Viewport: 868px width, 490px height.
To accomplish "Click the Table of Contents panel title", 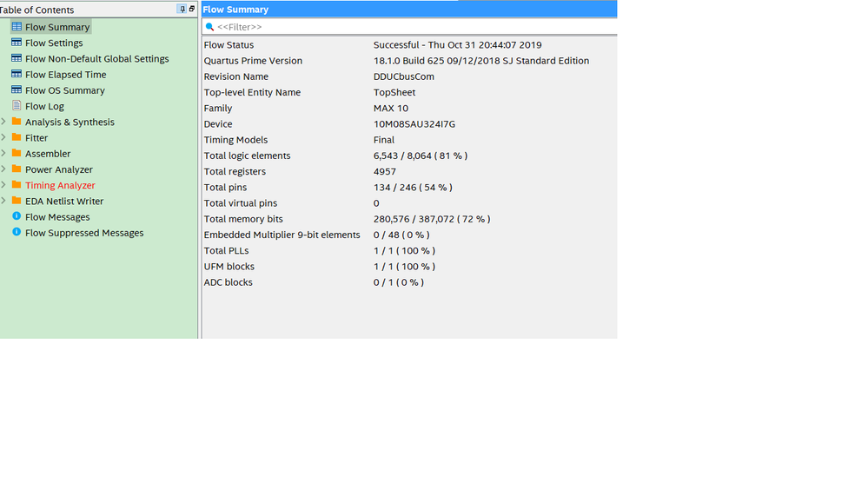I will pos(36,10).
